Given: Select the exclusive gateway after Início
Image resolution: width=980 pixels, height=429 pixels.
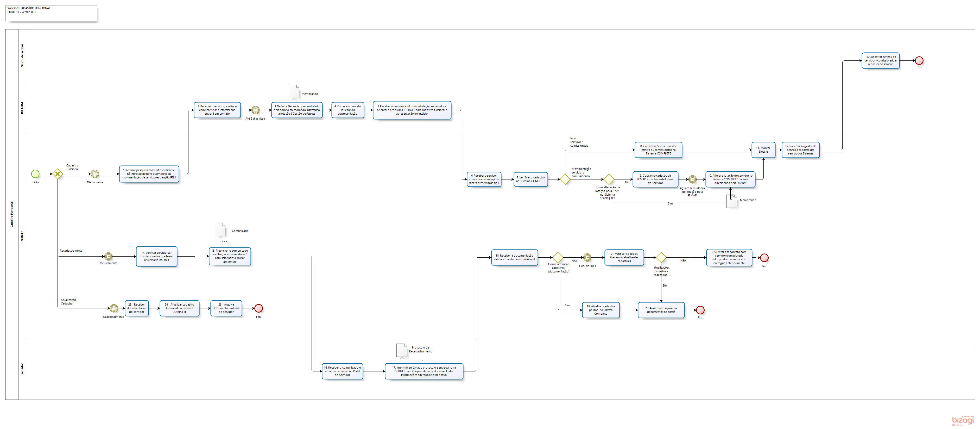Looking at the screenshot, I should pos(58,174).
